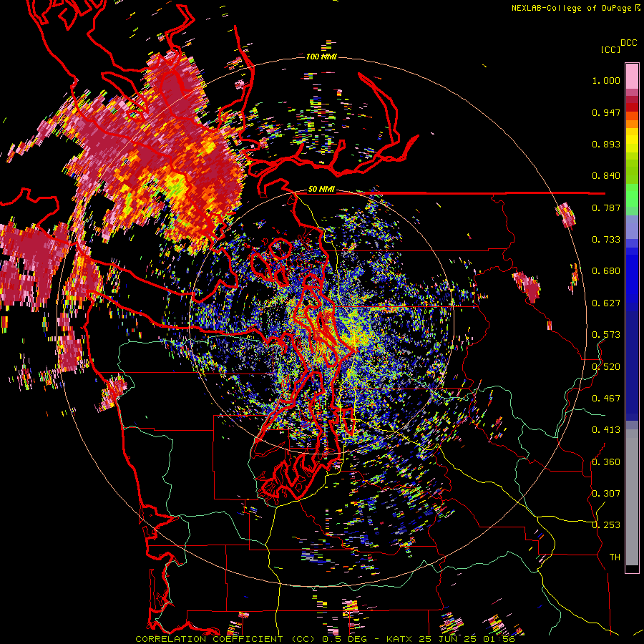The width and height of the screenshot is (644, 644).
Task: Click the Correlation Coefficient KATX caption text
Action: tap(325, 639)
